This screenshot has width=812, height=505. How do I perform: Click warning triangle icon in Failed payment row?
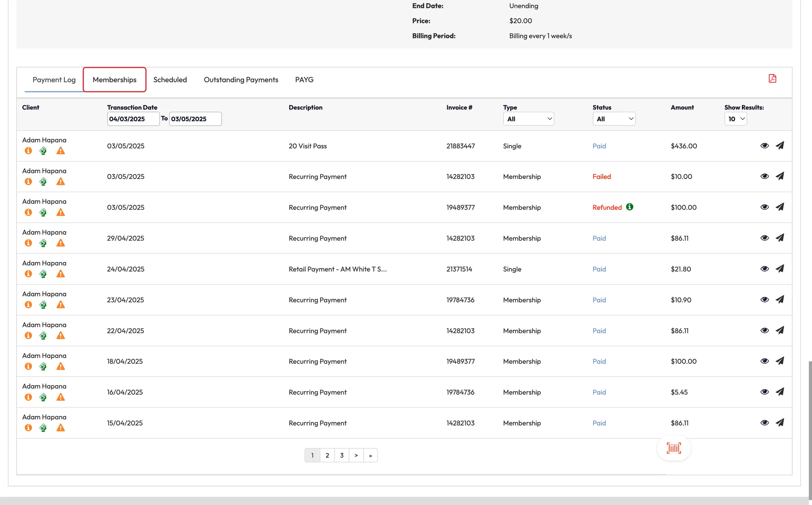pyautogui.click(x=60, y=182)
